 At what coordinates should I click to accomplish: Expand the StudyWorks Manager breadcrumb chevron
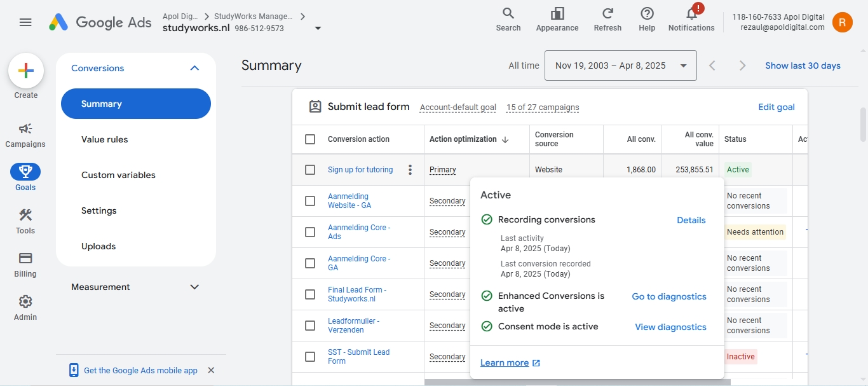click(x=302, y=16)
